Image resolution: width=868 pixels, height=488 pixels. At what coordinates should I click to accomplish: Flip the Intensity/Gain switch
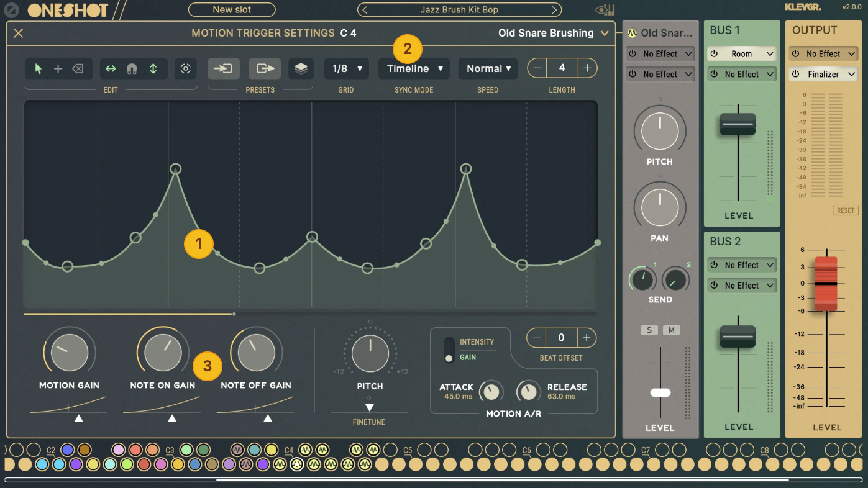[x=449, y=350]
